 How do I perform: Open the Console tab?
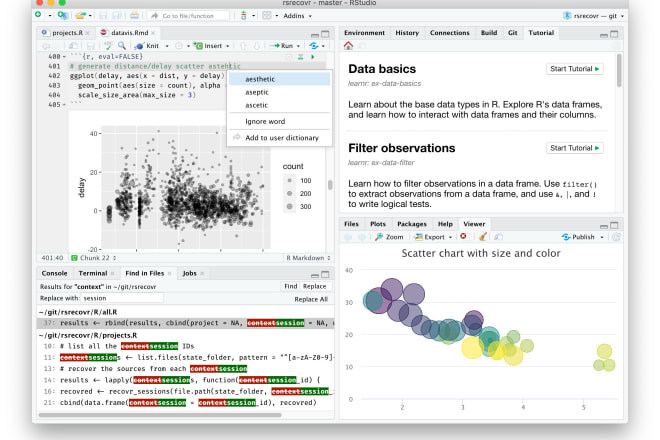tap(54, 273)
